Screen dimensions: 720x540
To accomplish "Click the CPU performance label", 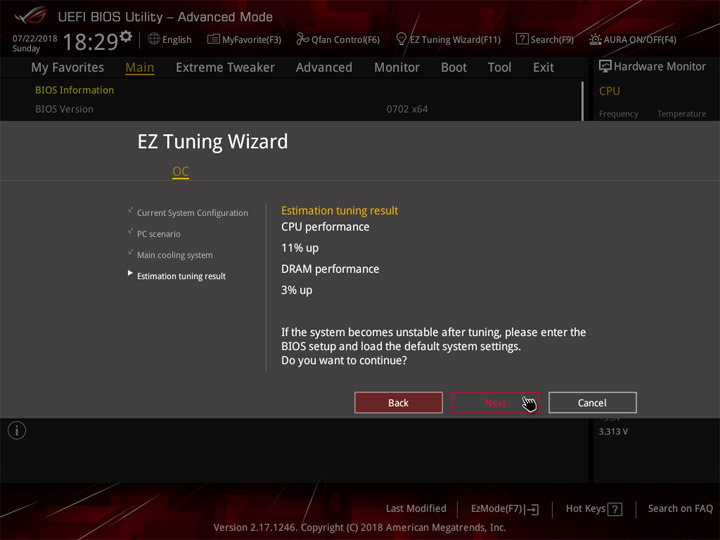I will click(325, 227).
